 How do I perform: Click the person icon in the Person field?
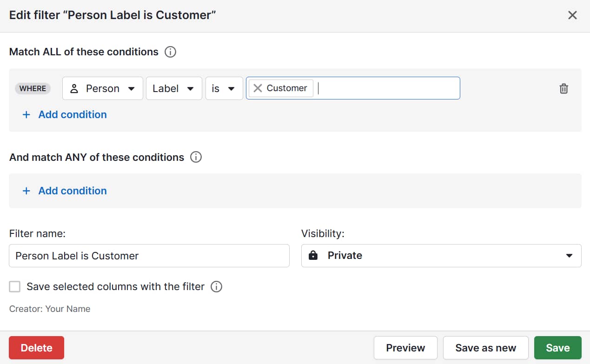point(75,88)
